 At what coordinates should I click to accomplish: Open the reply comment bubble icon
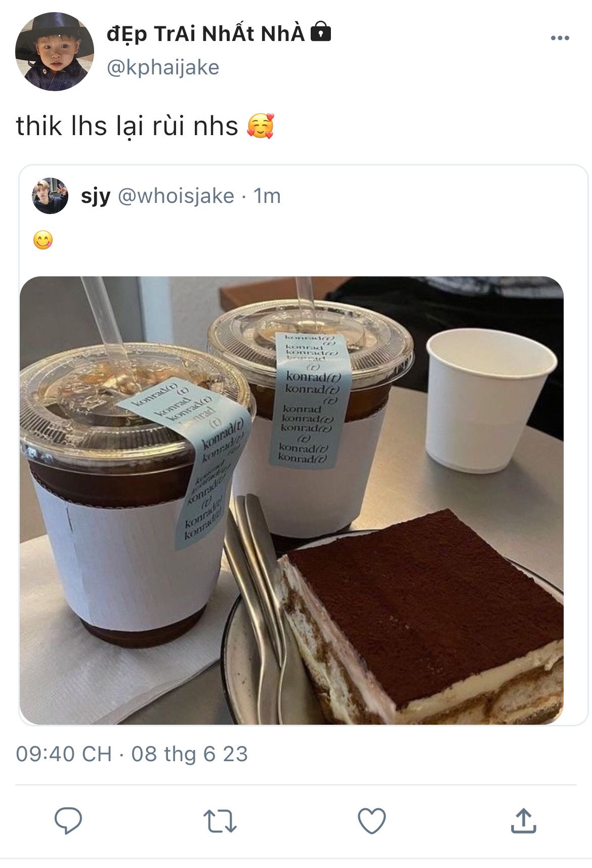click(68, 820)
